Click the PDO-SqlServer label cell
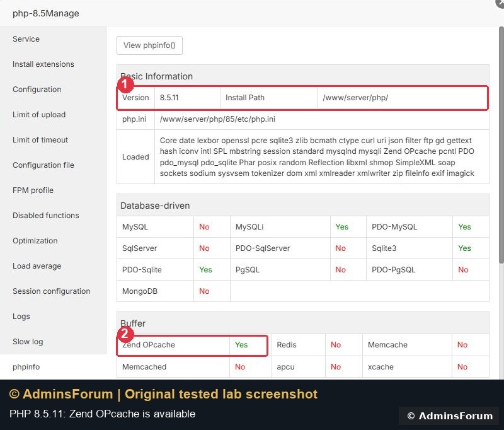The image size is (504, 430). pyautogui.click(x=280, y=248)
